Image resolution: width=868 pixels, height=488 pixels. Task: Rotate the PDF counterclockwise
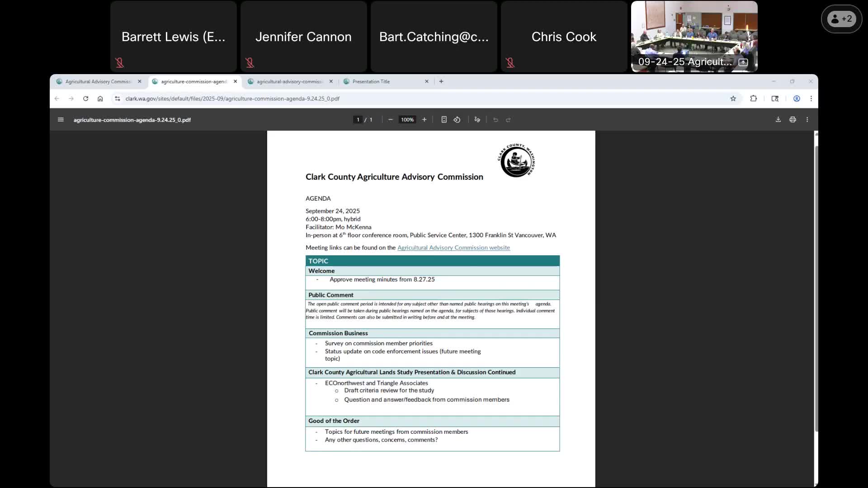[457, 120]
